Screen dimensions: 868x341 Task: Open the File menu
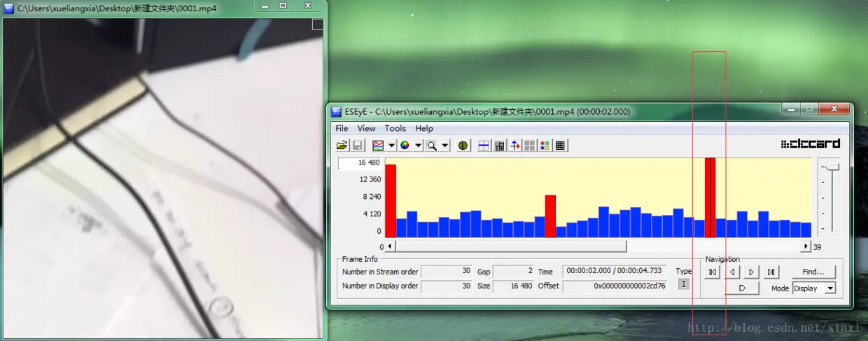pos(342,128)
